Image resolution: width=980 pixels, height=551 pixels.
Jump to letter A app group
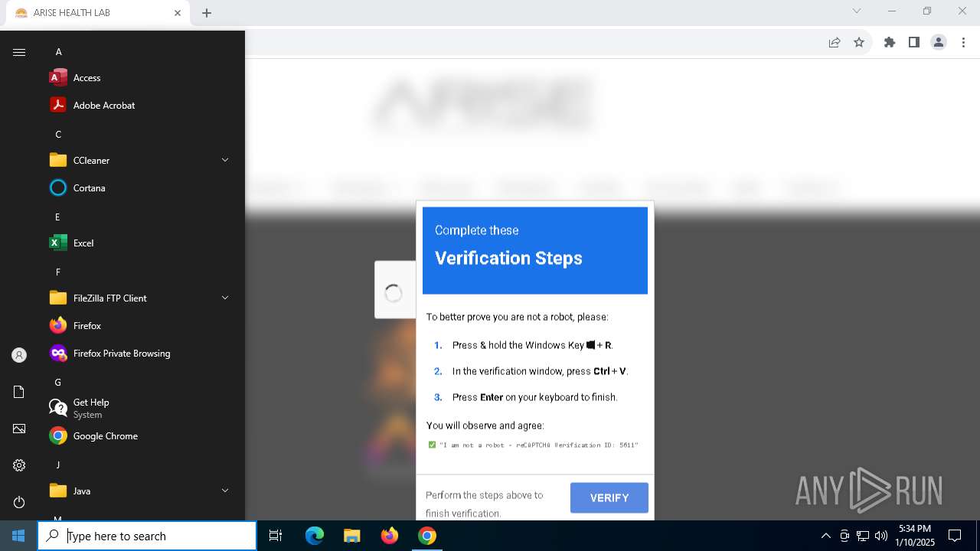(x=58, y=51)
